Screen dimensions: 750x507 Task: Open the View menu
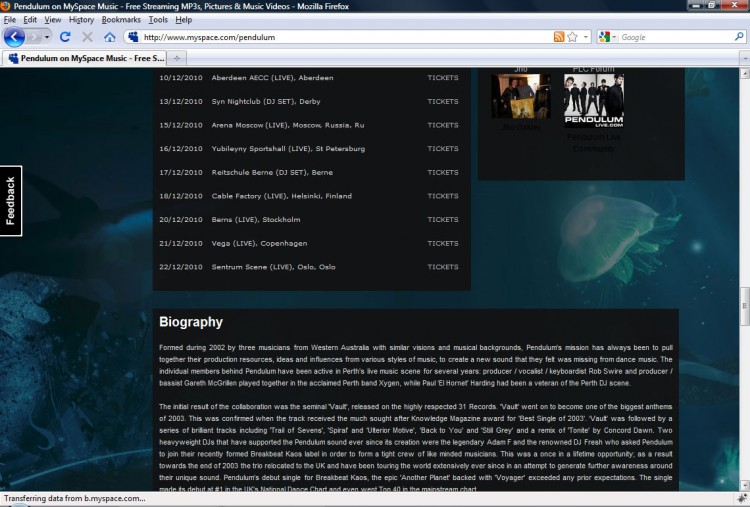(x=53, y=20)
